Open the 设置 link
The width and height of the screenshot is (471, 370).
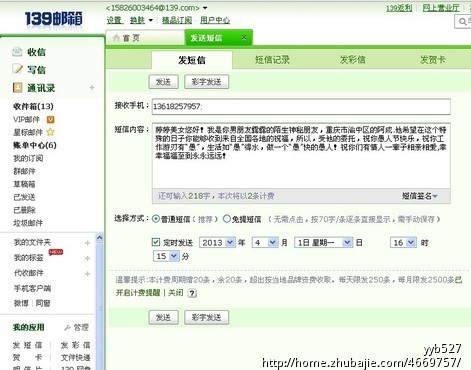pos(114,20)
